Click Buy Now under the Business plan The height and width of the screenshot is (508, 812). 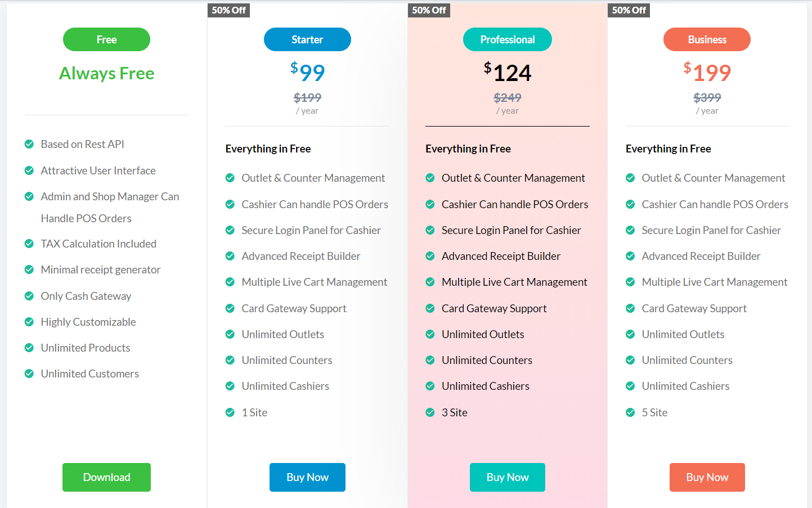[707, 477]
